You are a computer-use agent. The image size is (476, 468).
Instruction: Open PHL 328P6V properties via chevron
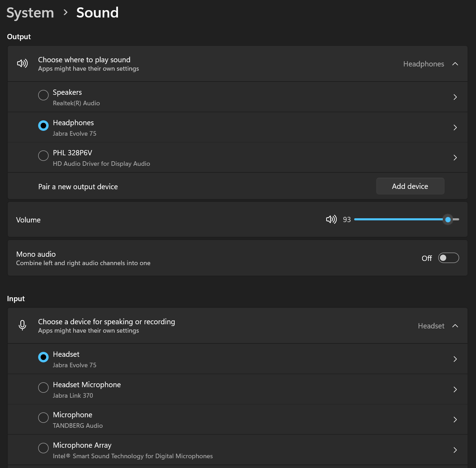pyautogui.click(x=455, y=157)
